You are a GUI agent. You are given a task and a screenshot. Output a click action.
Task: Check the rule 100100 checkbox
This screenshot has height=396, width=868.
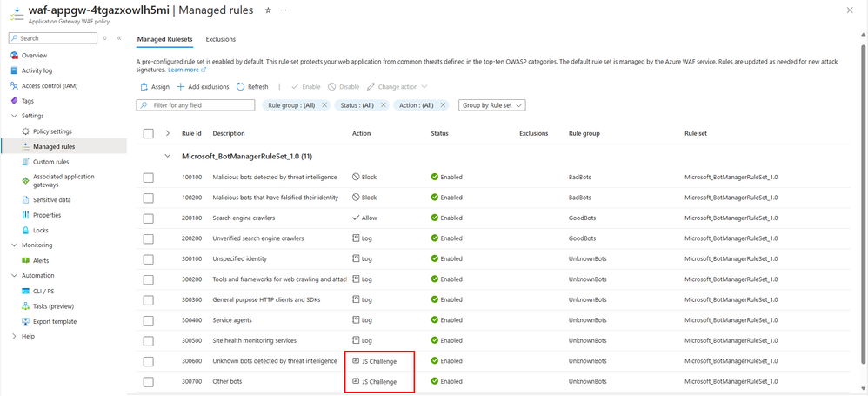coord(149,178)
